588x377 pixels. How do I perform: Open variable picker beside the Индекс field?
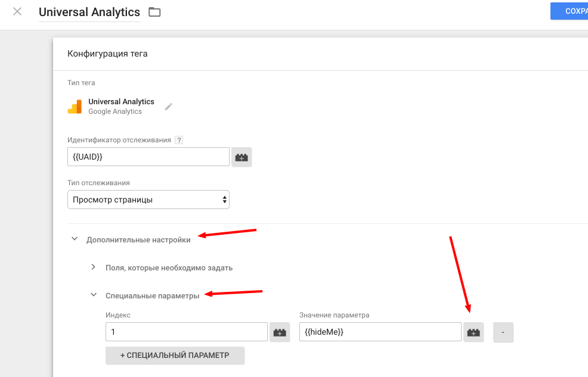280,332
